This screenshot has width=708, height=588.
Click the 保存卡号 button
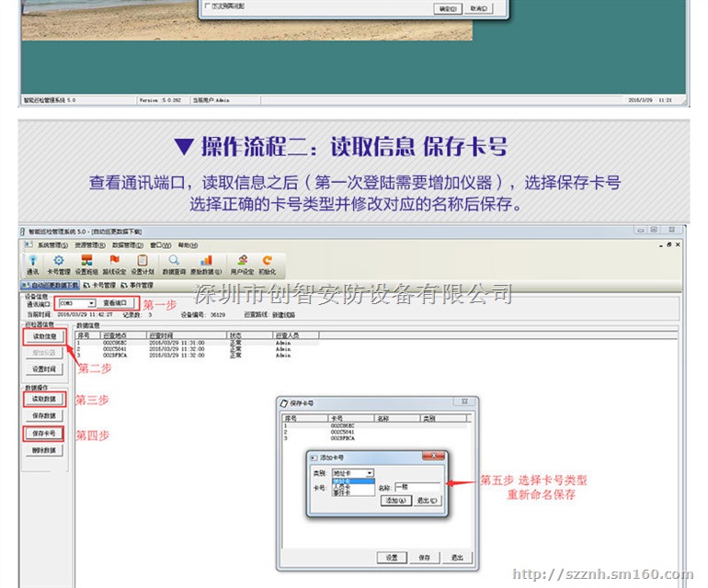pyautogui.click(x=44, y=434)
